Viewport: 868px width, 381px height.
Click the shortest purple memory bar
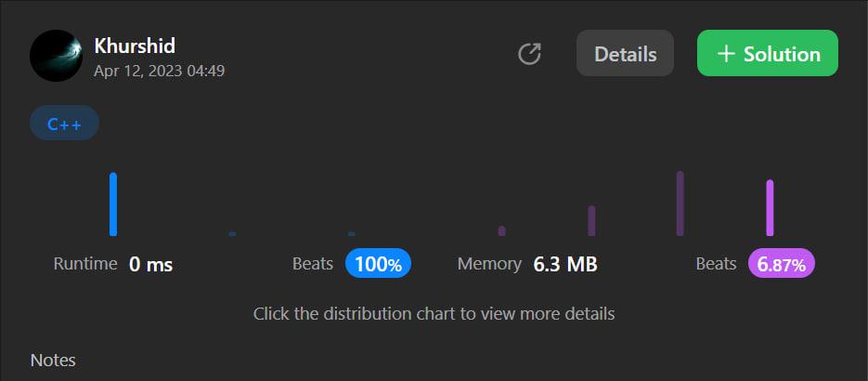501,230
